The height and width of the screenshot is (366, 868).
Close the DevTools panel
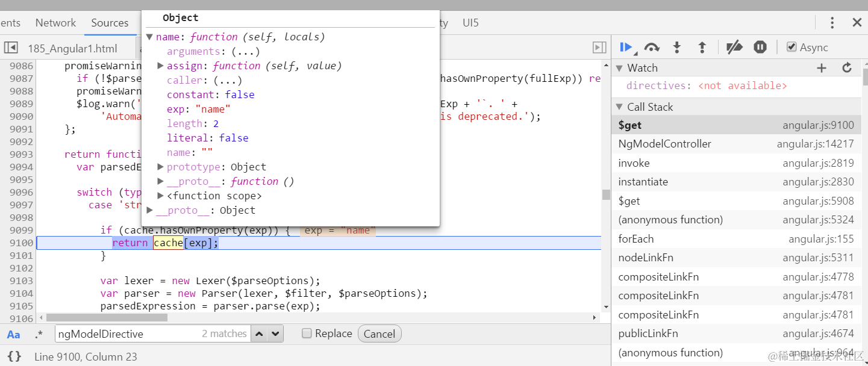[857, 23]
